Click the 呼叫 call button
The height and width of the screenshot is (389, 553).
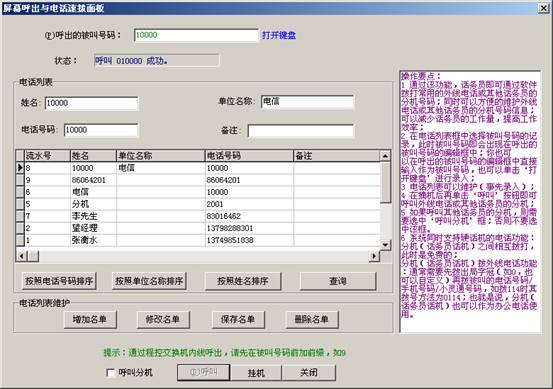203,373
